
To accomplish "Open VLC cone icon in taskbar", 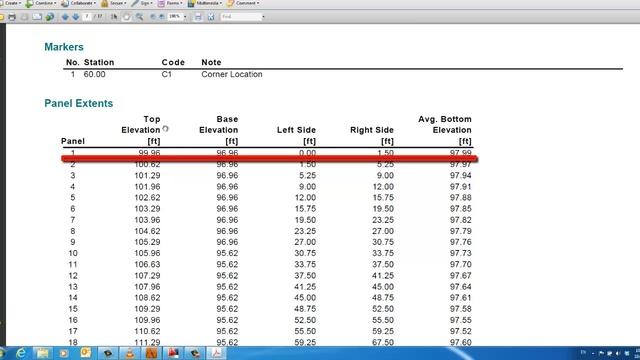I will click(130, 353).
